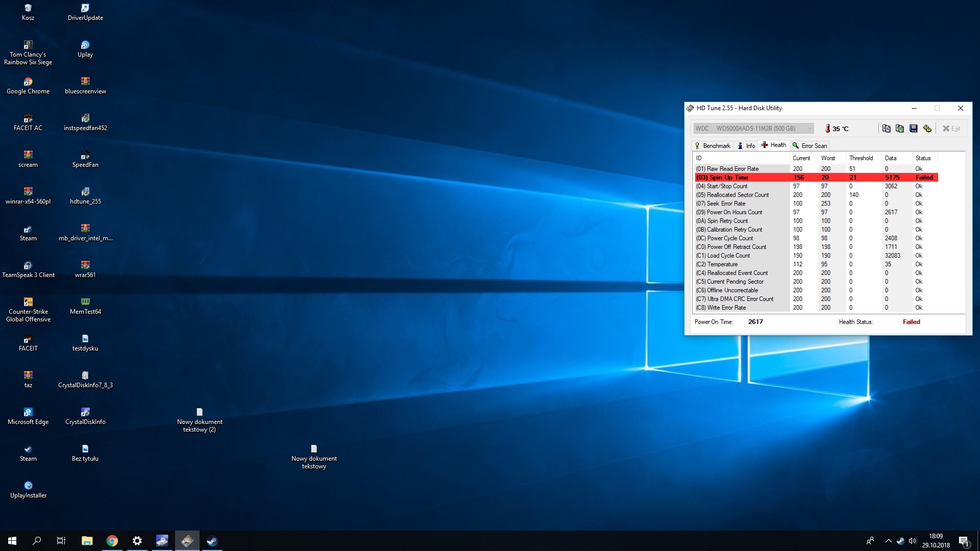Select the Health tab
Image resolution: width=980 pixels, height=551 pixels.
pos(774,145)
